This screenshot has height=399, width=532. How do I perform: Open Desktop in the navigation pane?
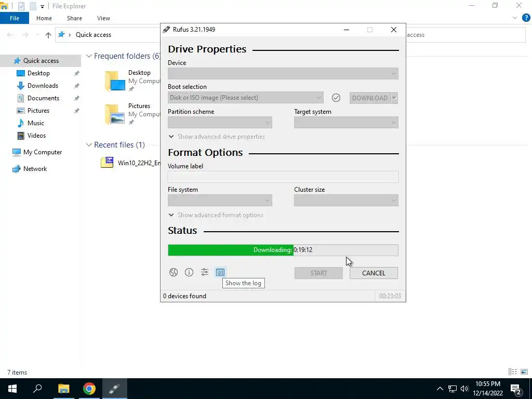(x=38, y=73)
